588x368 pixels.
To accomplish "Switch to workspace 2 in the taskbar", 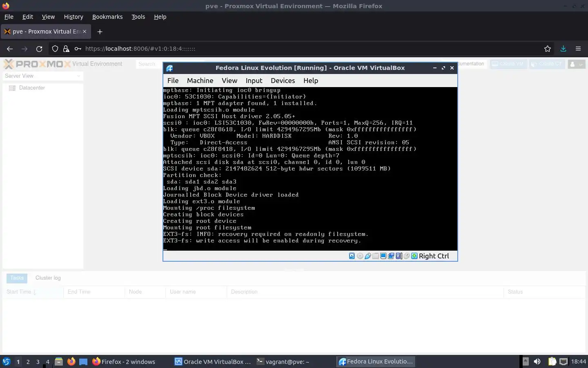I will click(28, 362).
